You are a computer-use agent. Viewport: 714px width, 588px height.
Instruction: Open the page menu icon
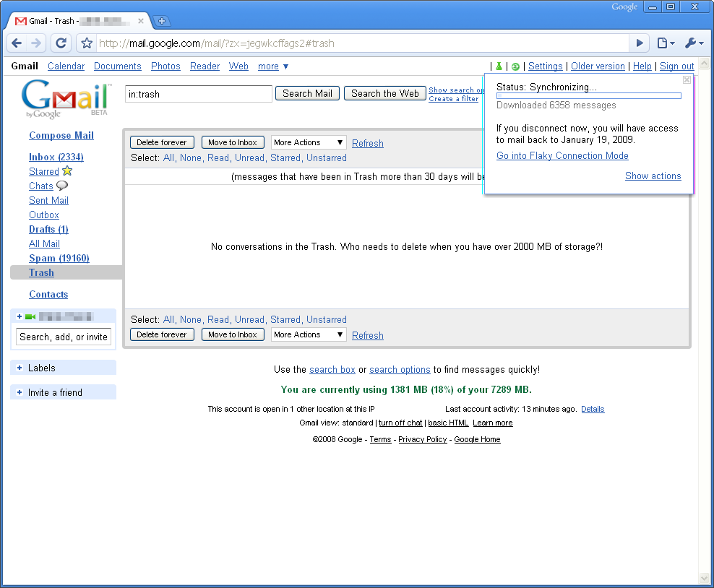tap(666, 43)
